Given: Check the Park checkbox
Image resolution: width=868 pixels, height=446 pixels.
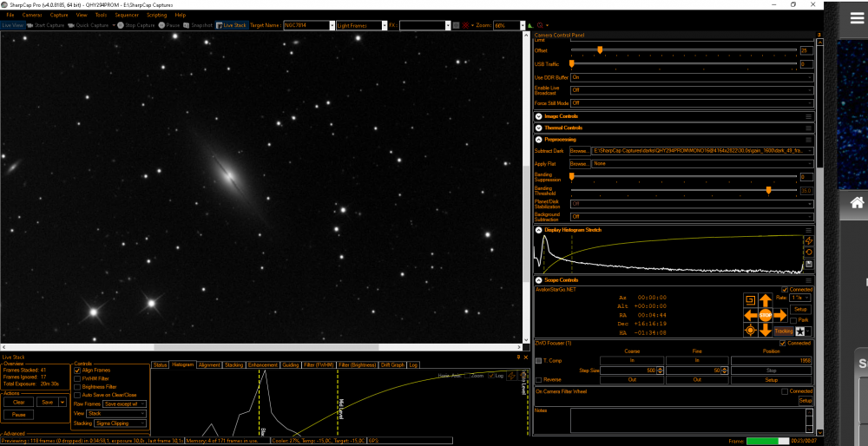Looking at the screenshot, I should point(793,320).
